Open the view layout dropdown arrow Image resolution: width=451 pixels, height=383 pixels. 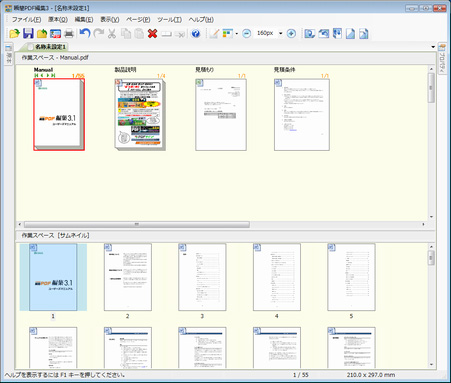[236, 34]
